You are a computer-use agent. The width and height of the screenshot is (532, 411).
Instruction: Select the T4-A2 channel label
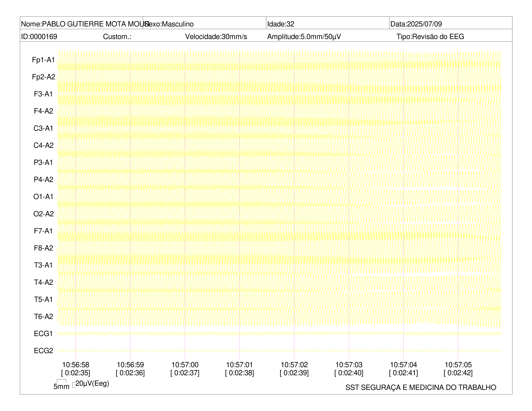pyautogui.click(x=43, y=282)
